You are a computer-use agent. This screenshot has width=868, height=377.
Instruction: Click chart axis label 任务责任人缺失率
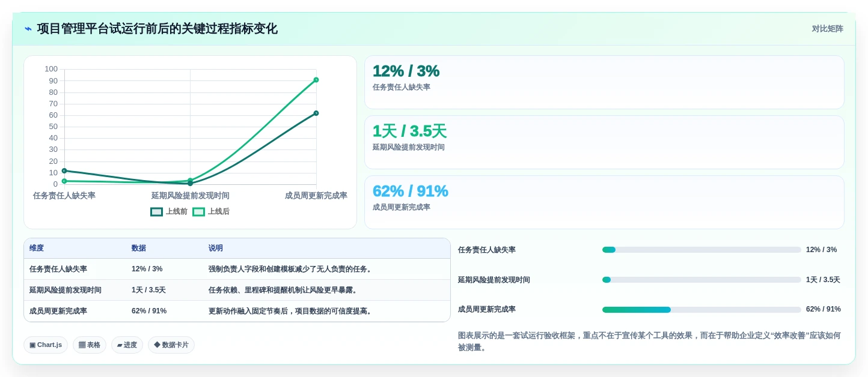pyautogui.click(x=64, y=196)
